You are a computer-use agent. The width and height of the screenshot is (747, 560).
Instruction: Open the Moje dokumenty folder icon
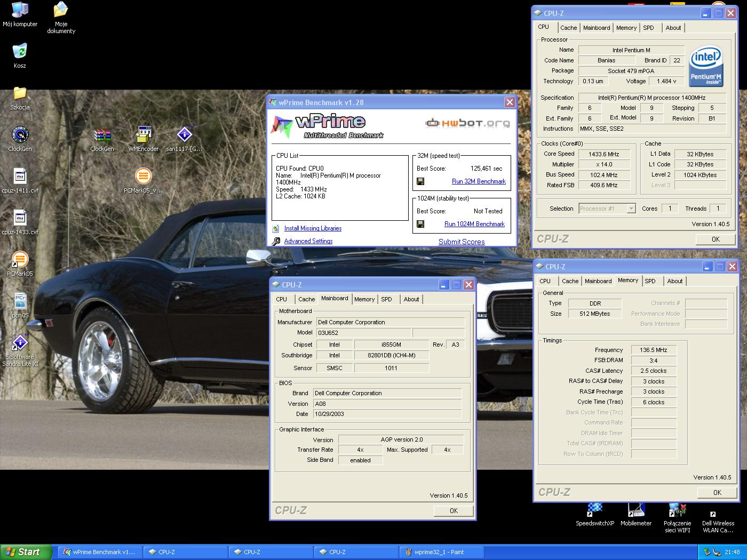coord(61,10)
